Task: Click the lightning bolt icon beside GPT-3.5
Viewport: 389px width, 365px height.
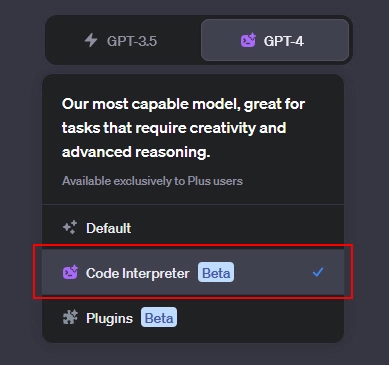Action: point(91,41)
